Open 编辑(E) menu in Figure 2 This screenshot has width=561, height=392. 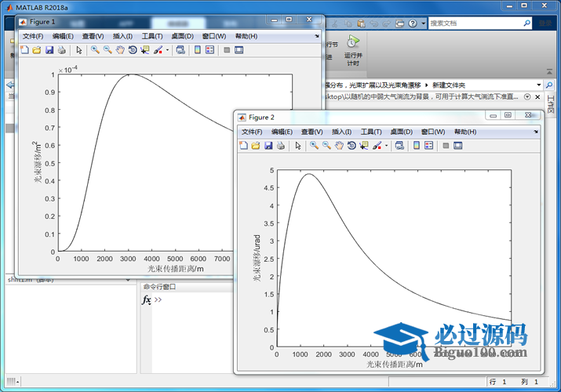click(x=282, y=132)
